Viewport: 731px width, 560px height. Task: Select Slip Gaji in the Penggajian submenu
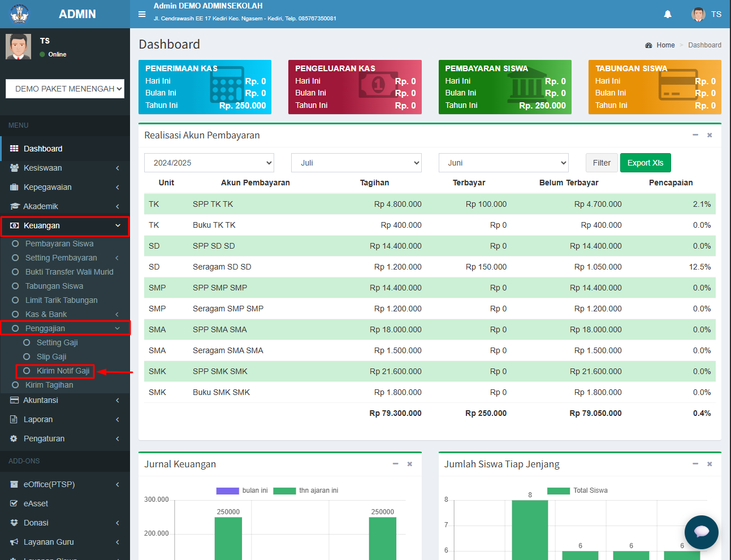point(51,357)
